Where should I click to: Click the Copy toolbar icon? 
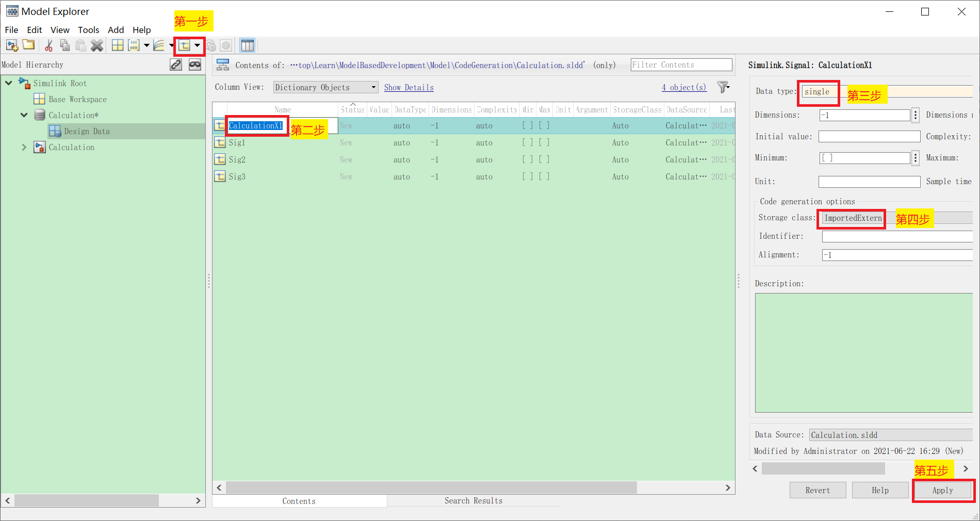pyautogui.click(x=65, y=45)
